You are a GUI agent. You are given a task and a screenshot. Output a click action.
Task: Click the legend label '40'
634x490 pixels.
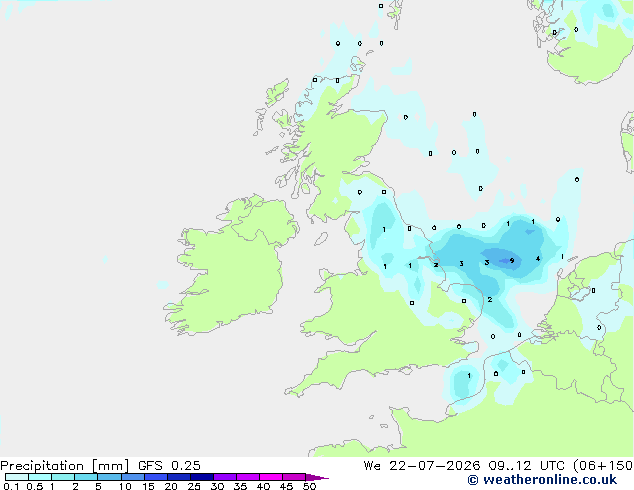click(263, 486)
